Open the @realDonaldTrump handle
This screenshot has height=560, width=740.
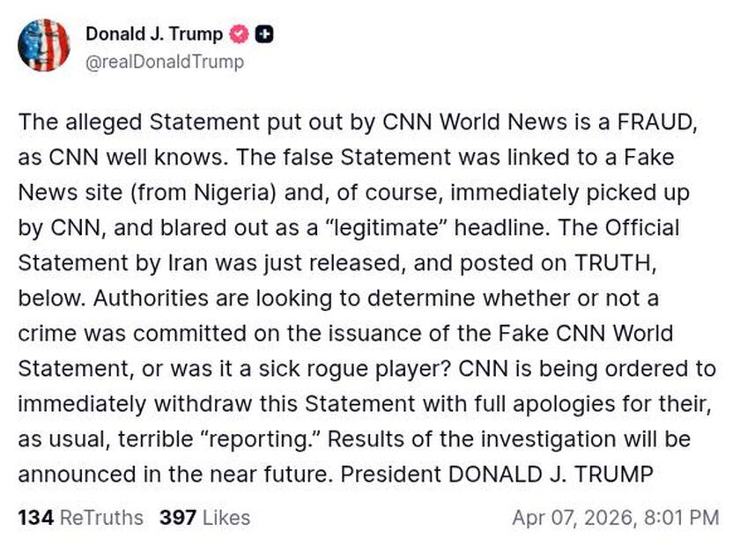161,62
